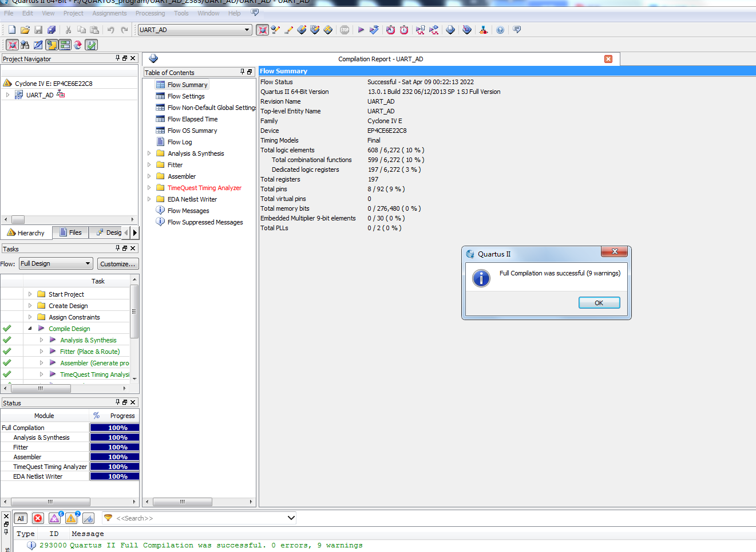Open the Processing menu

[150, 13]
